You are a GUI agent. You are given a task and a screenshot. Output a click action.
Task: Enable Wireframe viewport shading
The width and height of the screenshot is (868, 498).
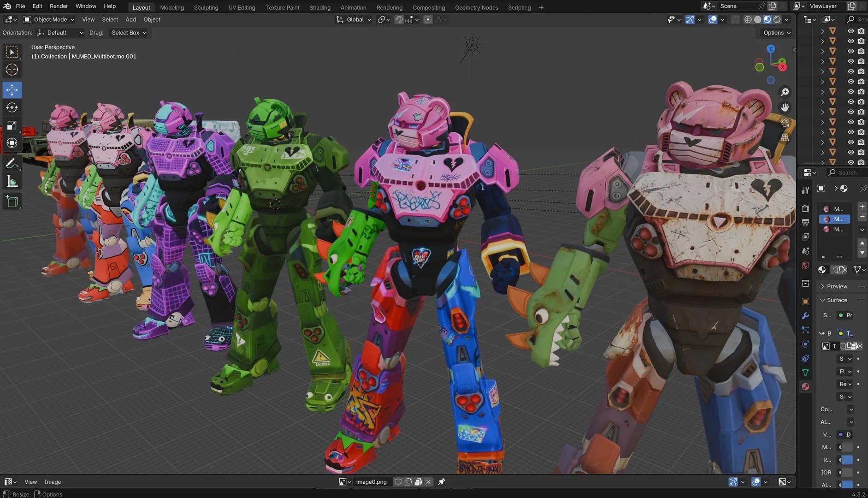point(748,19)
